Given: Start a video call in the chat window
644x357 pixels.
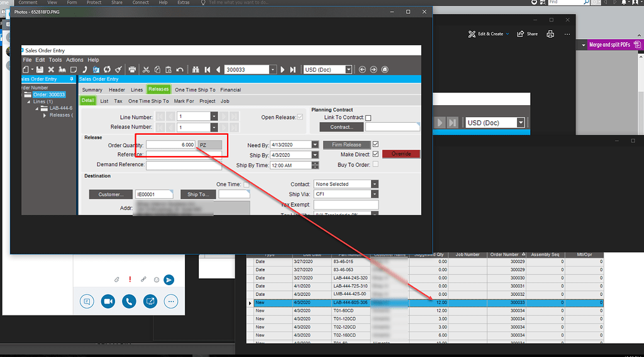Looking at the screenshot, I should pos(108,302).
